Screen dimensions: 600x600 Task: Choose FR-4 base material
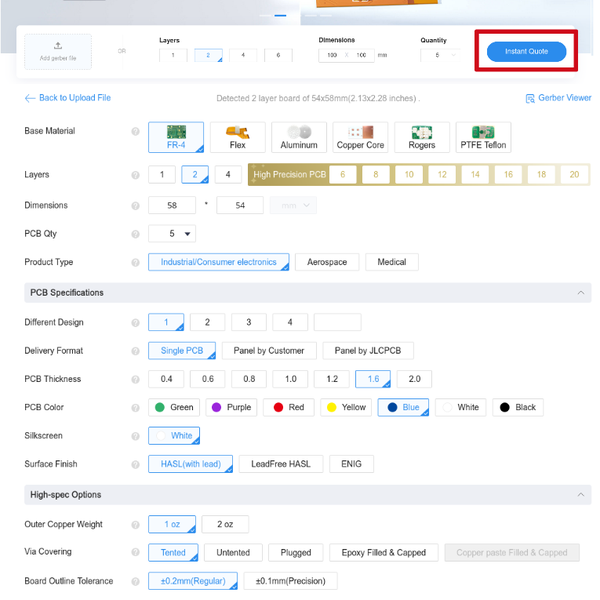point(176,137)
